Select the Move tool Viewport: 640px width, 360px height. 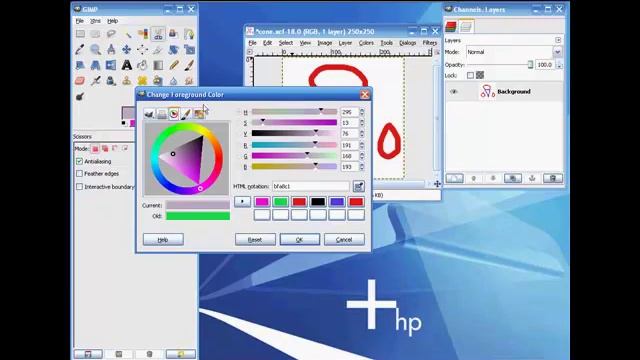click(127, 50)
